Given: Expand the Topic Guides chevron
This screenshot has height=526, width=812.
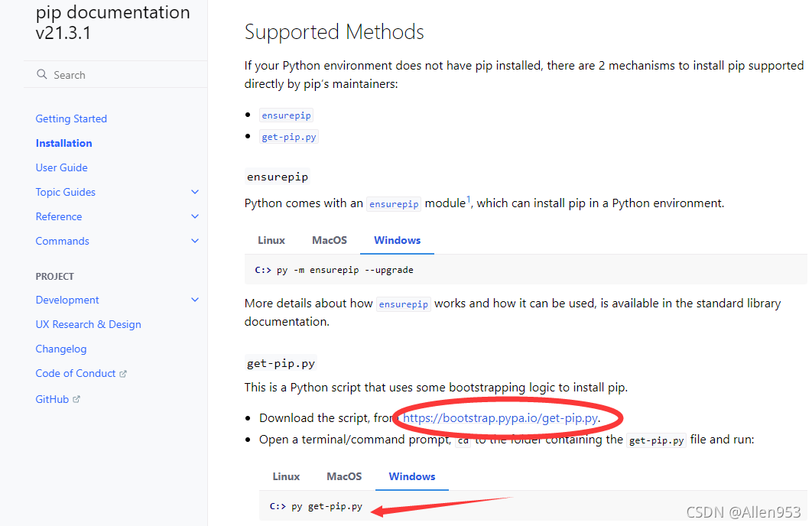Looking at the screenshot, I should 195,192.
